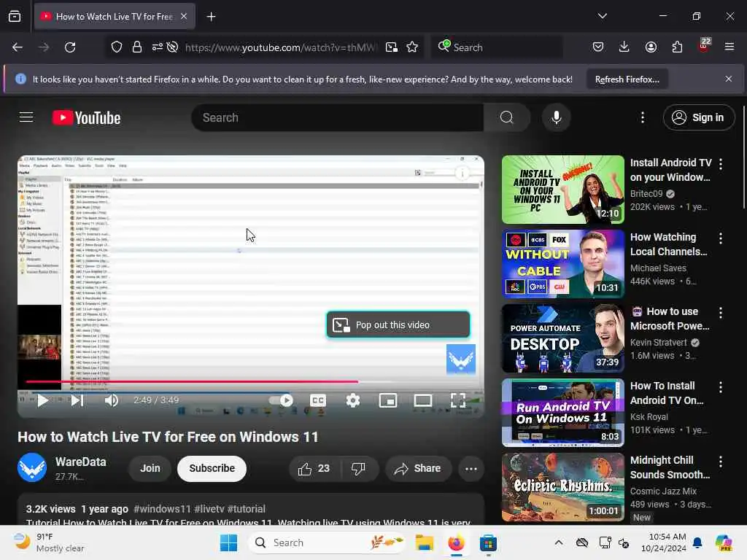This screenshot has height=560, width=747.
Task: Toggle closed captions CC
Action: coord(318,400)
